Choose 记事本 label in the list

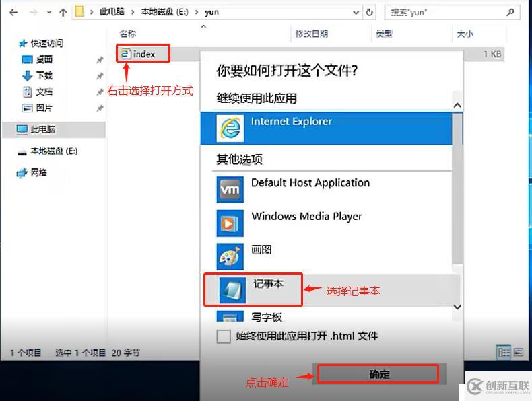click(x=268, y=283)
